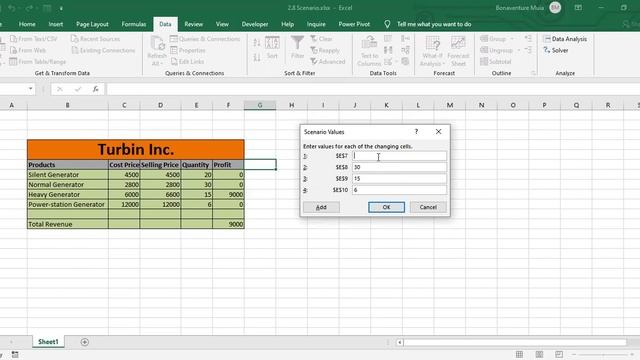Viewport: 640px width, 360px height.
Task: Confirm with the OK button
Action: (386, 207)
